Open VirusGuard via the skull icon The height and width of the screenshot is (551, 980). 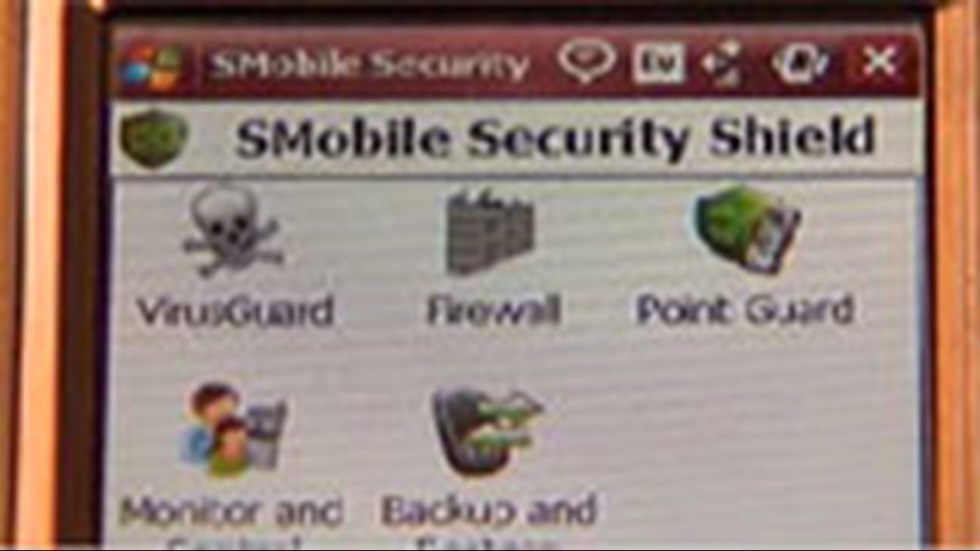point(232,231)
